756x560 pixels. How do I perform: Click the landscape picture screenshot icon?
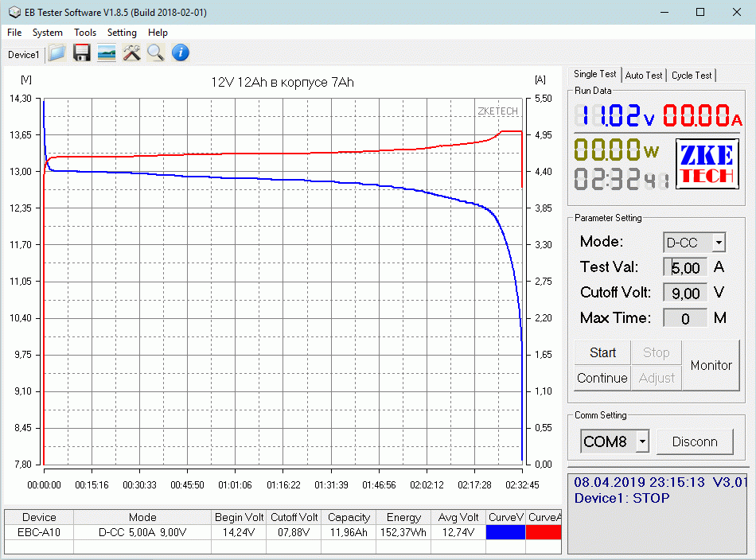pos(106,53)
